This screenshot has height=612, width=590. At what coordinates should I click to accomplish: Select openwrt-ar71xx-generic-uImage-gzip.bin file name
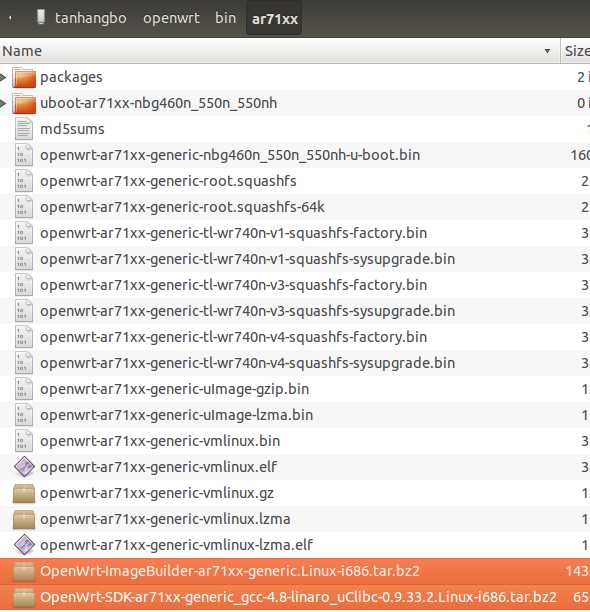click(x=175, y=390)
